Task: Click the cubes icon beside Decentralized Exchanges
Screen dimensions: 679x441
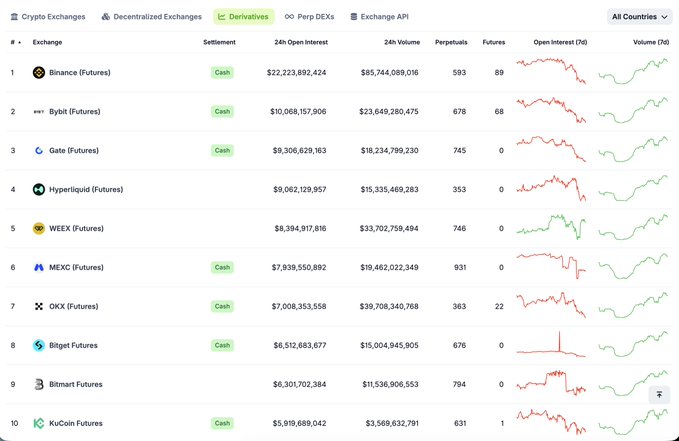Action: (x=106, y=16)
